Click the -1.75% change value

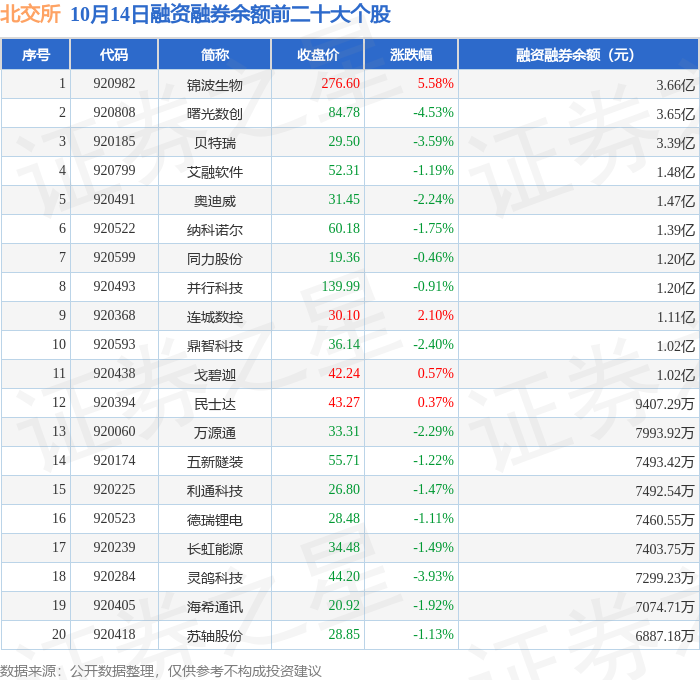coord(433,229)
